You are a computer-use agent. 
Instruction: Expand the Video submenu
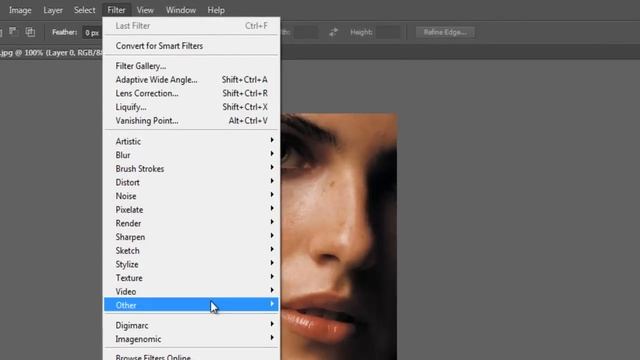tap(191, 292)
